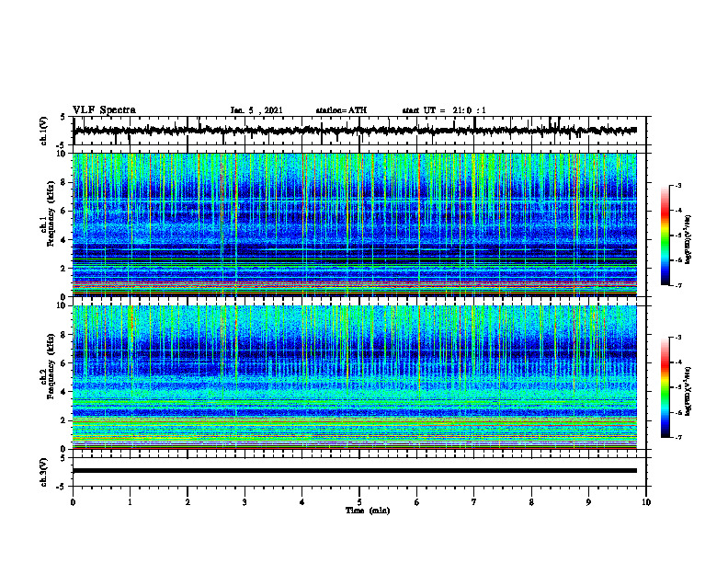Click the ch.1 spectrogram color scale bar

pos(665,236)
